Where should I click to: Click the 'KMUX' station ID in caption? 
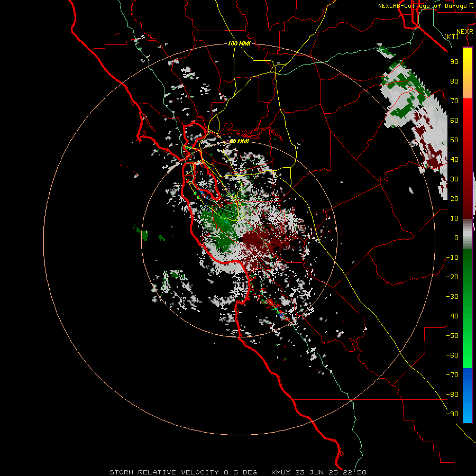point(281,472)
